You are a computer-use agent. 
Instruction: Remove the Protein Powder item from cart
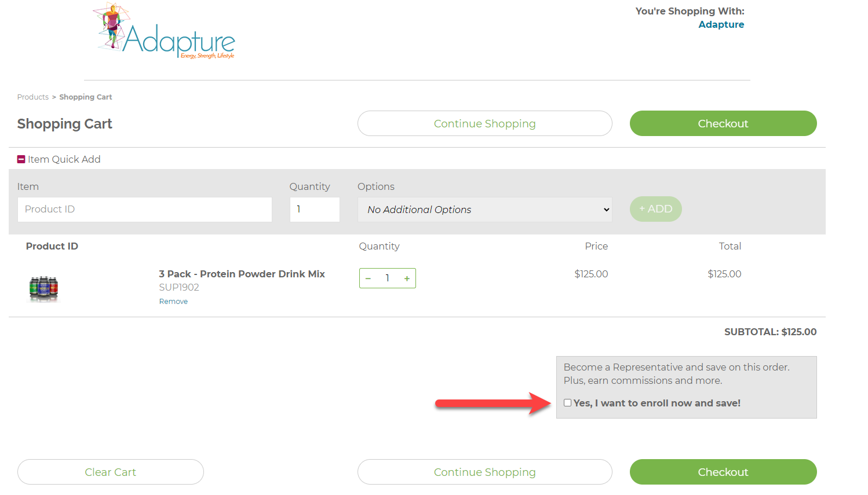[173, 302]
